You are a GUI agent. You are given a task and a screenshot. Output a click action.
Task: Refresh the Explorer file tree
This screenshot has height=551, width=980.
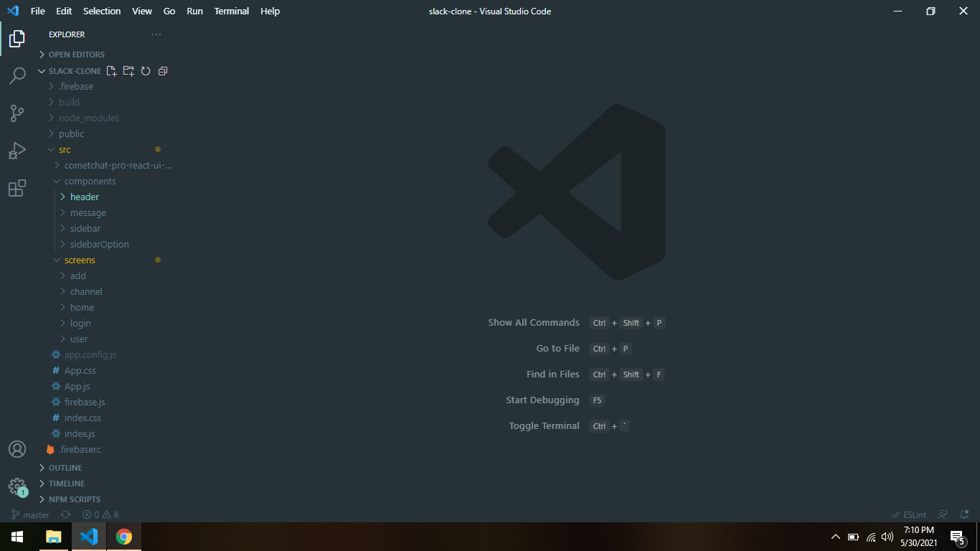pos(146,71)
